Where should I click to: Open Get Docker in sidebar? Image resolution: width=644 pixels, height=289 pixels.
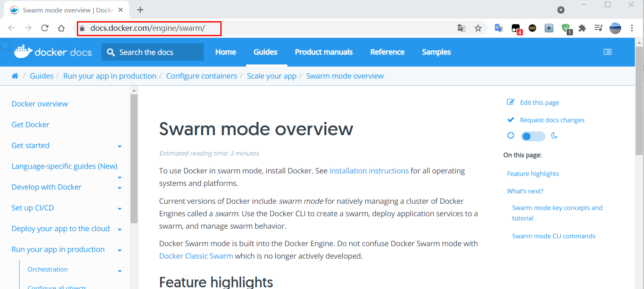pos(30,124)
